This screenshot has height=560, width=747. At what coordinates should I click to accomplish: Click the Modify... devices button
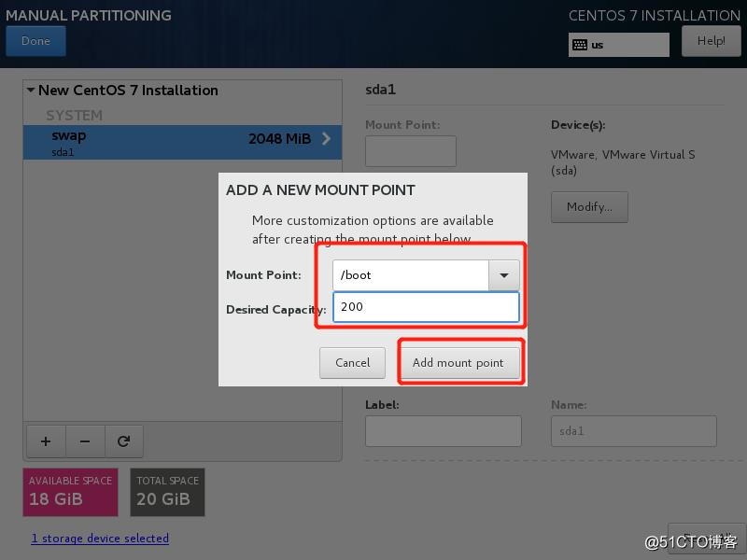(x=589, y=207)
